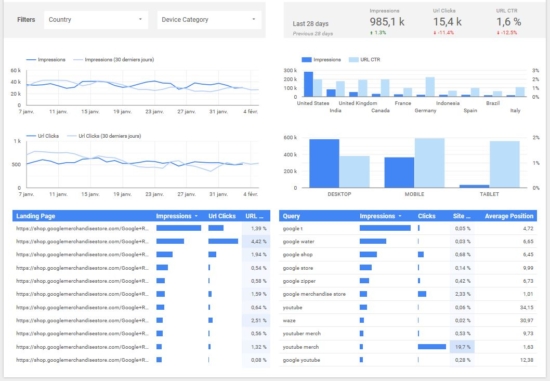Click the google merchandise store query
This screenshot has height=381, width=550.
(x=314, y=294)
